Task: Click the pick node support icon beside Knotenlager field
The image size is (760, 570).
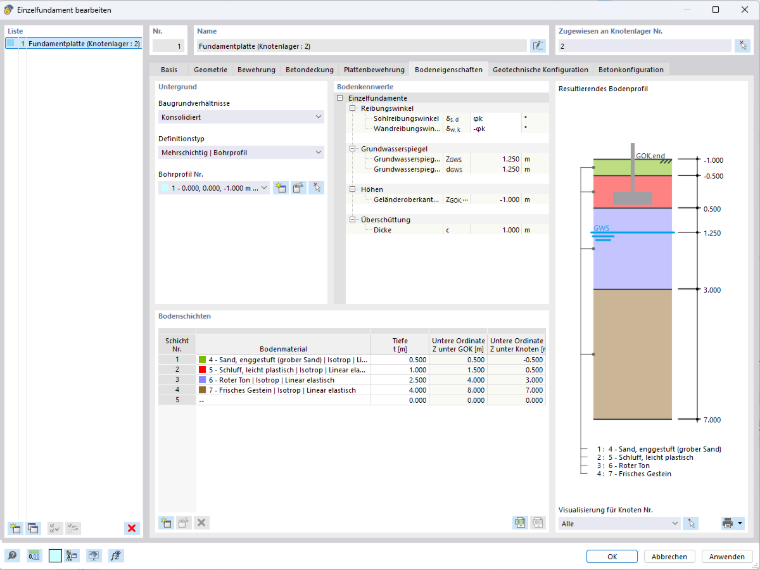Action: [743, 46]
